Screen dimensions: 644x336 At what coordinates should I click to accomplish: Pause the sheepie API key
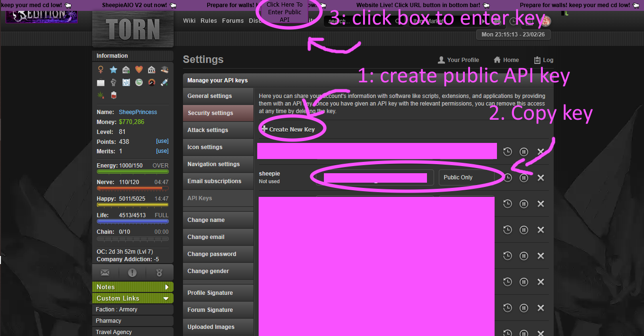tap(523, 177)
